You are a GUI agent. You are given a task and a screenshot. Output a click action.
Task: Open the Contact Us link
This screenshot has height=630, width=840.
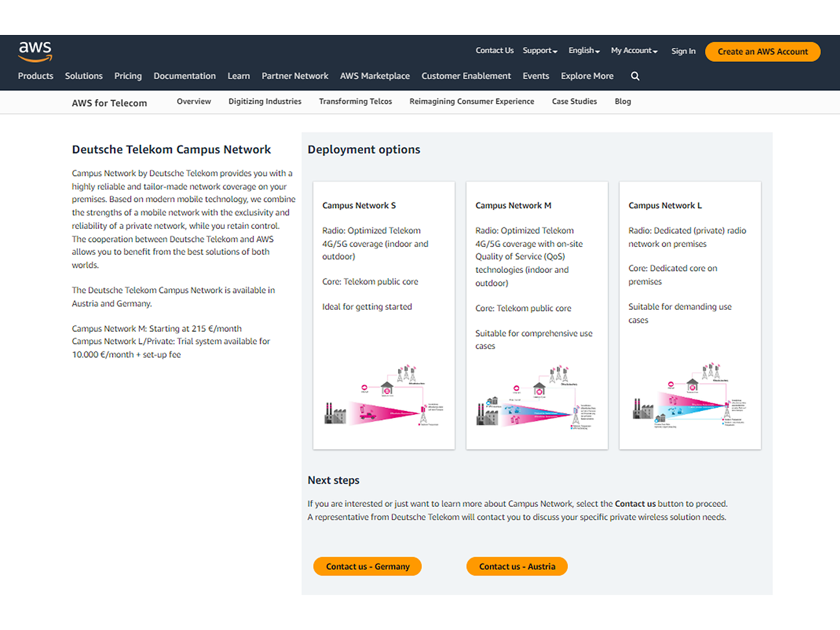(x=495, y=51)
